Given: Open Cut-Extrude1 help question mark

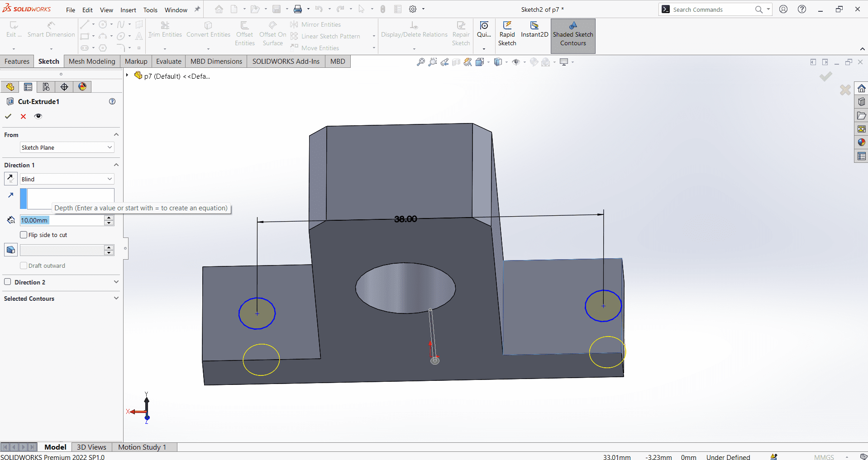Looking at the screenshot, I should tap(112, 101).
